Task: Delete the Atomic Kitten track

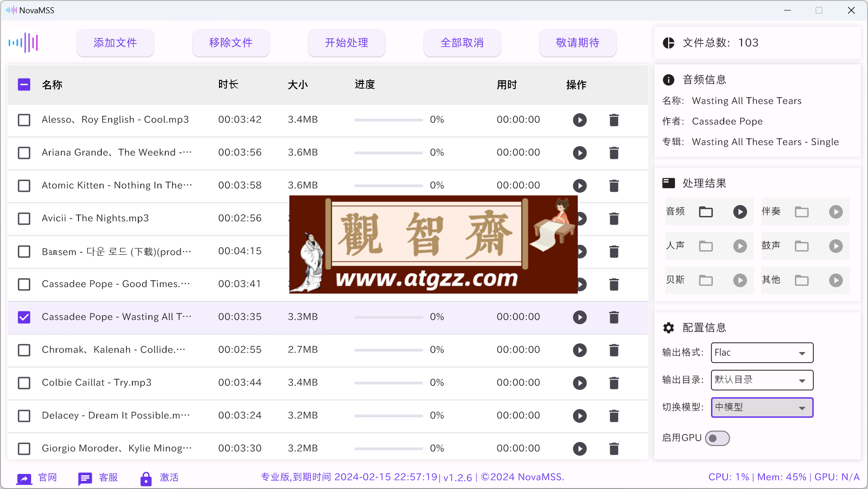Action: pyautogui.click(x=614, y=186)
